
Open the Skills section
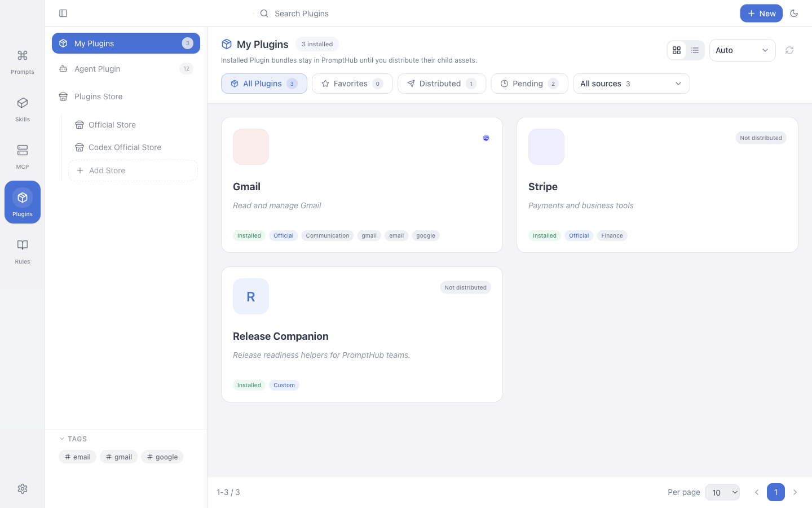point(23,108)
